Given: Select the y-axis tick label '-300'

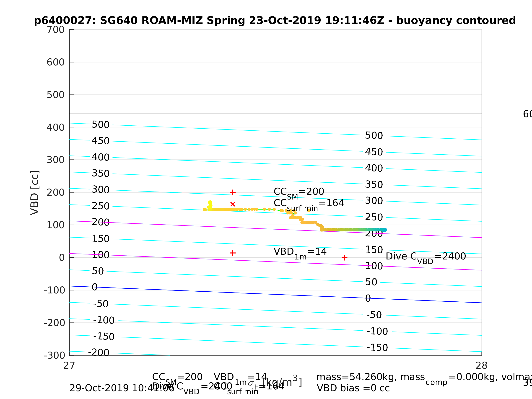Looking at the screenshot, I should coord(54,355).
